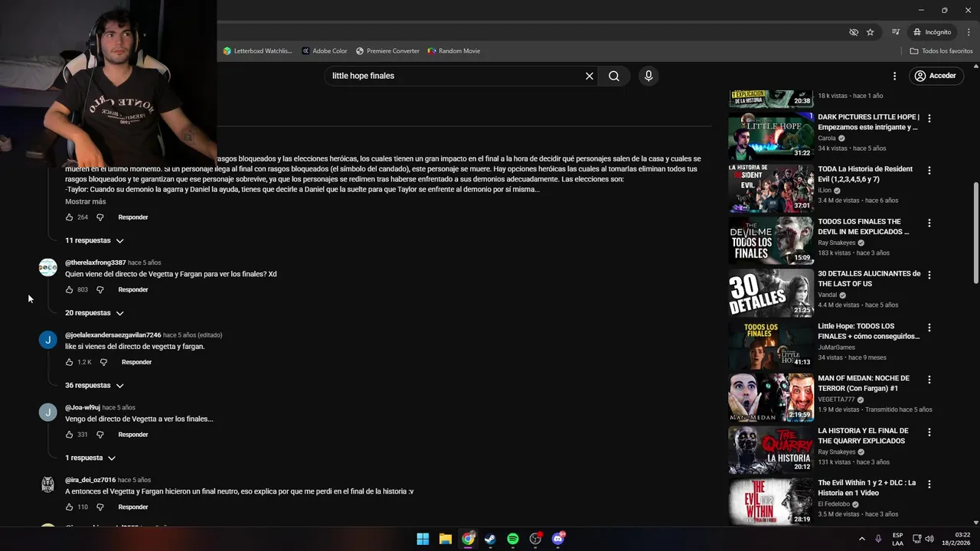The height and width of the screenshot is (551, 980).
Task: Click the tracking protection eye icon in address bar
Action: (x=854, y=32)
